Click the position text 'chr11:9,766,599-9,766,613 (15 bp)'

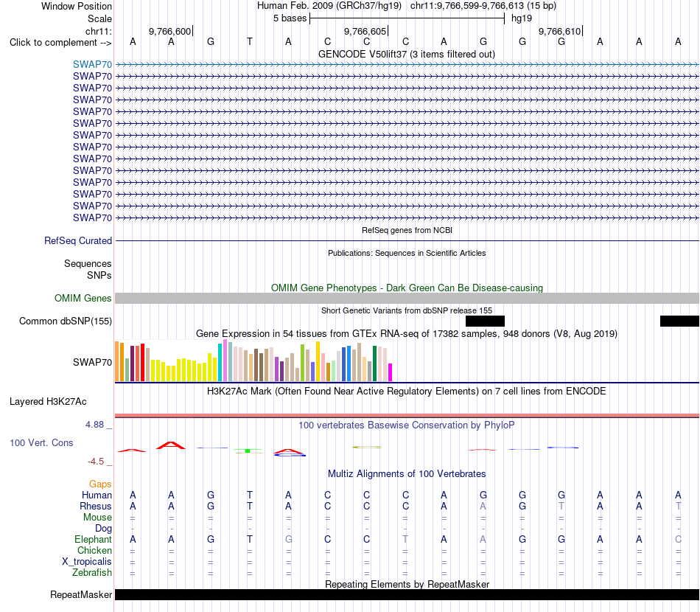[x=483, y=6]
